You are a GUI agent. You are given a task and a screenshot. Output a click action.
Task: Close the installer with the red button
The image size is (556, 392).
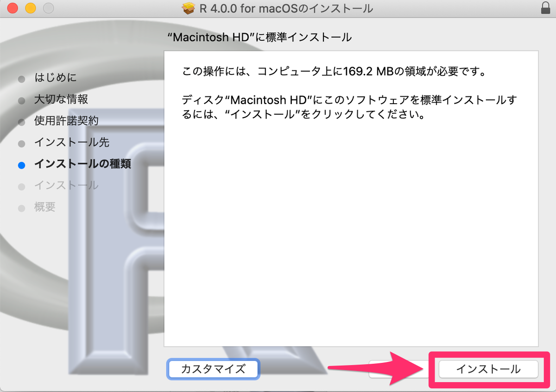[x=13, y=8]
